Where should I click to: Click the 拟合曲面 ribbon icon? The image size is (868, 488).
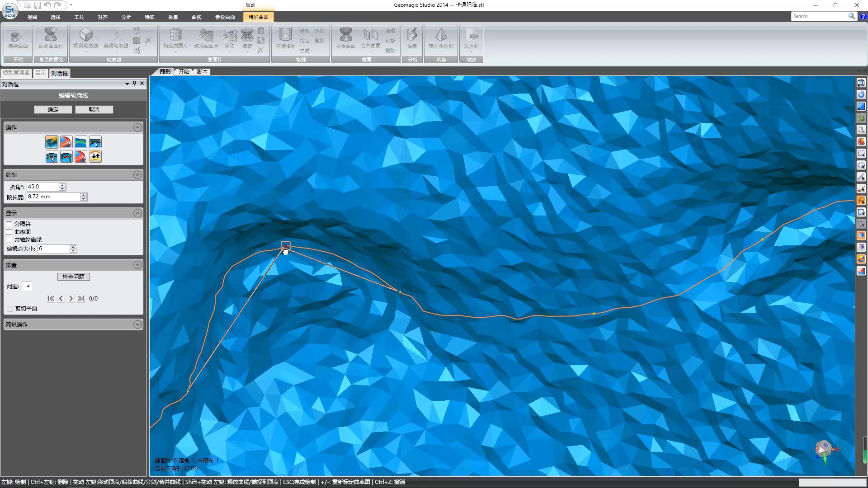click(x=346, y=38)
